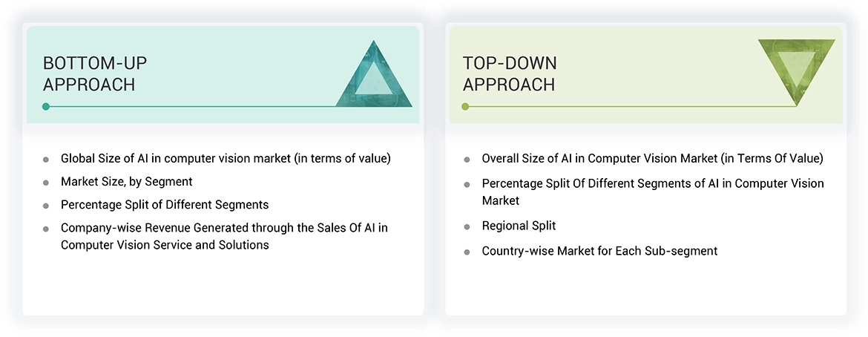
Task: Click Percentage Split of Different Segments text
Action: pos(164,204)
